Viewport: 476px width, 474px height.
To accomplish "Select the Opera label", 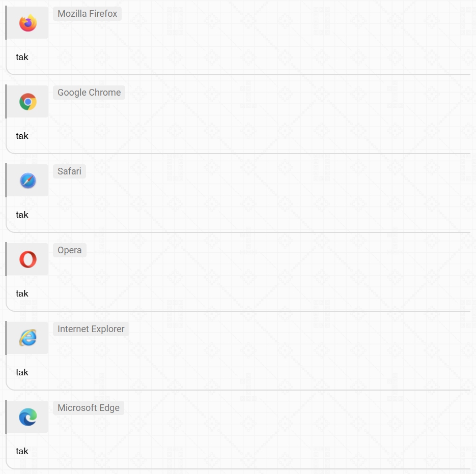I will pyautogui.click(x=70, y=250).
